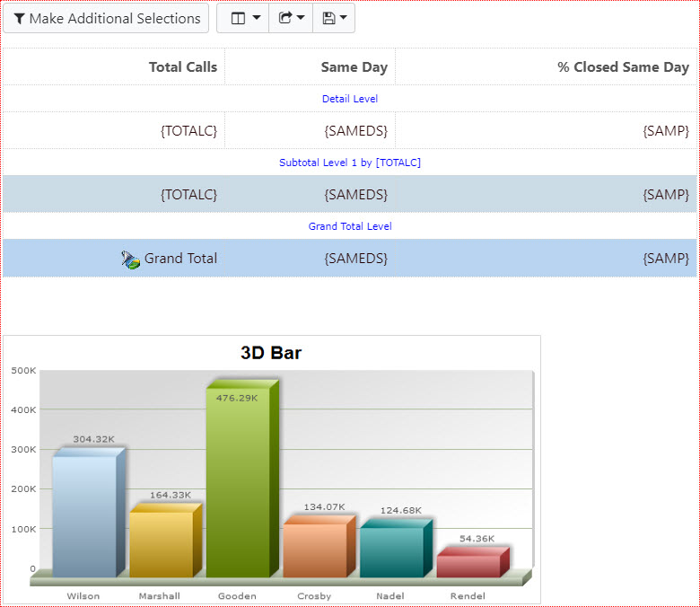Screen dimensions: 700x607
Task: Click the 54.36K data label
Action: [477, 539]
